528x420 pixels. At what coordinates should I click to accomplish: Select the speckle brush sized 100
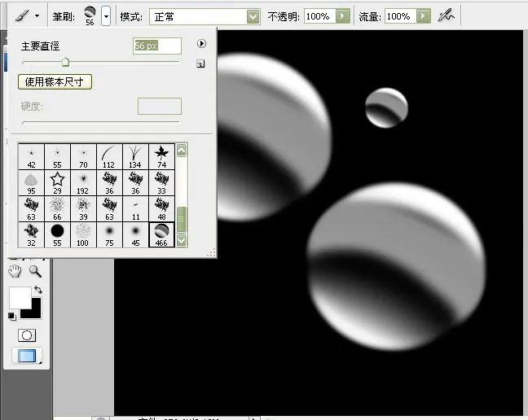click(x=83, y=234)
